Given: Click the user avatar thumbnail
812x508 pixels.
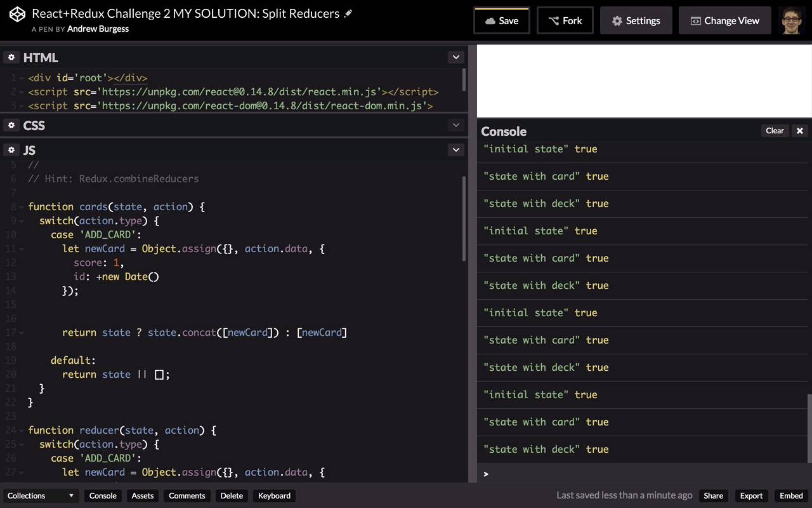Looking at the screenshot, I should [x=791, y=20].
